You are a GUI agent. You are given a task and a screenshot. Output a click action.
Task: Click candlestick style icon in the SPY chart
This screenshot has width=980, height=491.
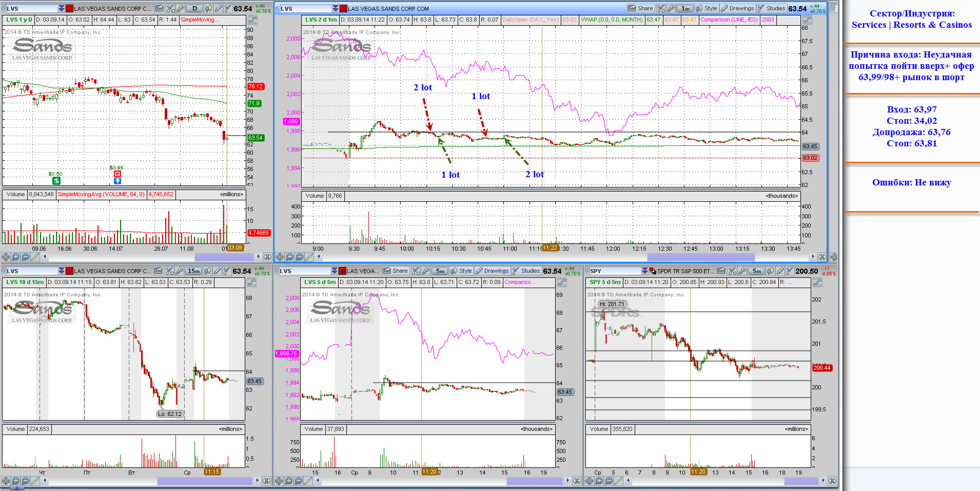click(x=771, y=271)
